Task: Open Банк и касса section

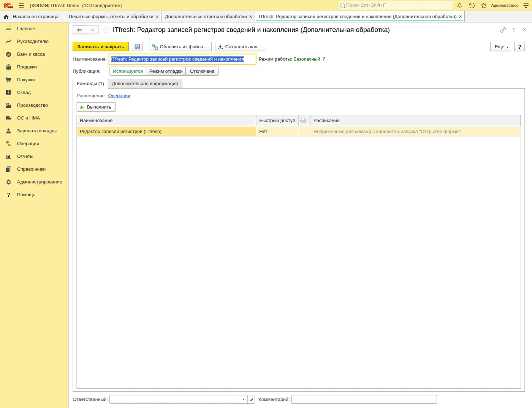Action: [31, 54]
